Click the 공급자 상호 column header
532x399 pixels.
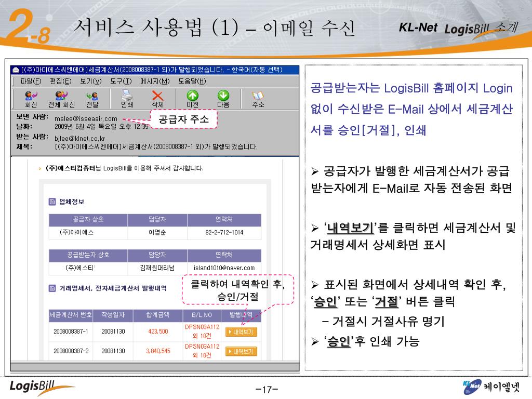(x=88, y=220)
